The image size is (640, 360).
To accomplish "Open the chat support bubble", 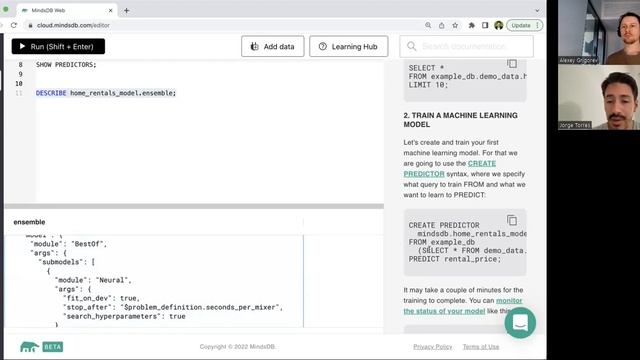I will click(520, 323).
